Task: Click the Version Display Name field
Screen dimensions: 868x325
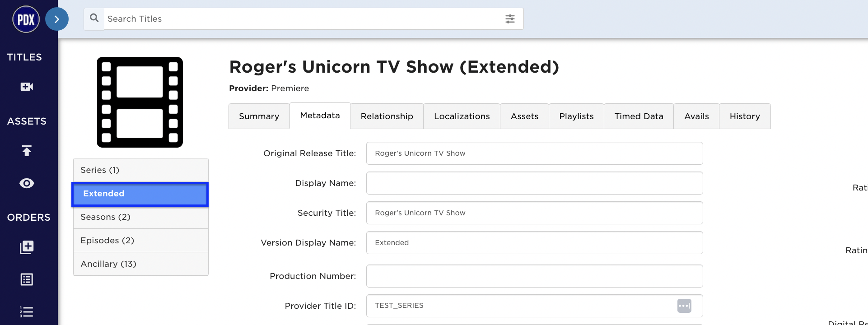Action: 535,243
